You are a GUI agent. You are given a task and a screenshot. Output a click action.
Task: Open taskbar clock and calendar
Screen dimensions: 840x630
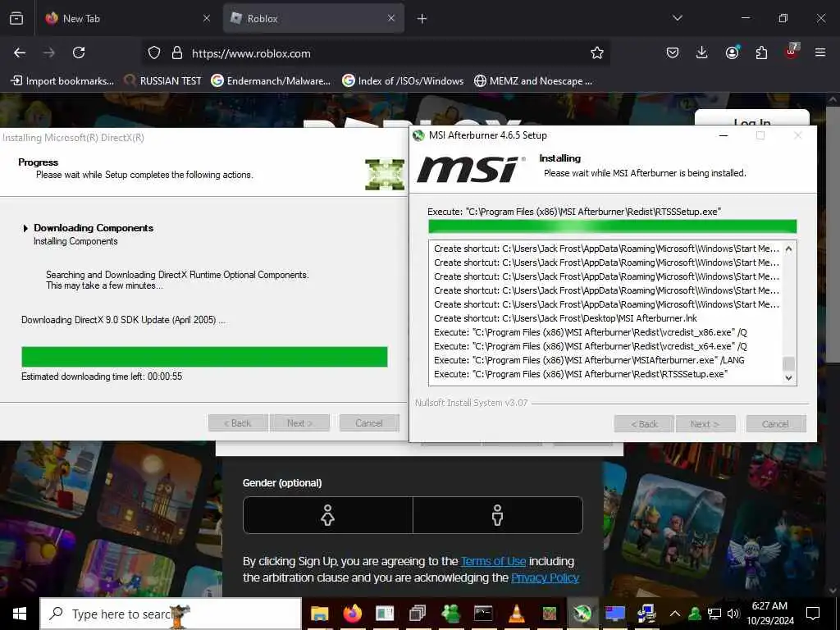point(769,614)
